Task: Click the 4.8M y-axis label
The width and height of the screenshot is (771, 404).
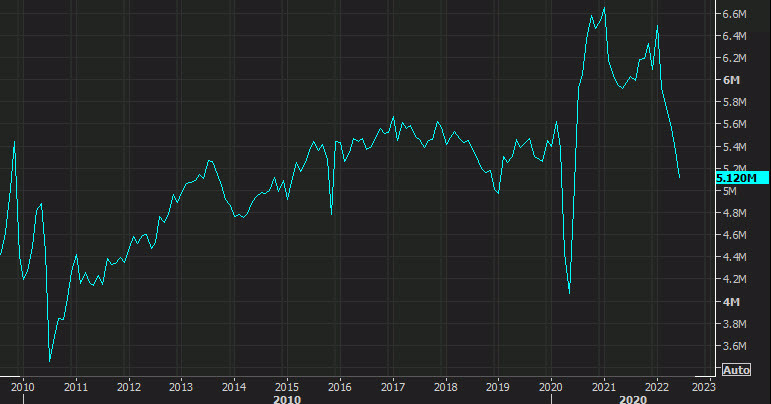Action: click(x=734, y=213)
